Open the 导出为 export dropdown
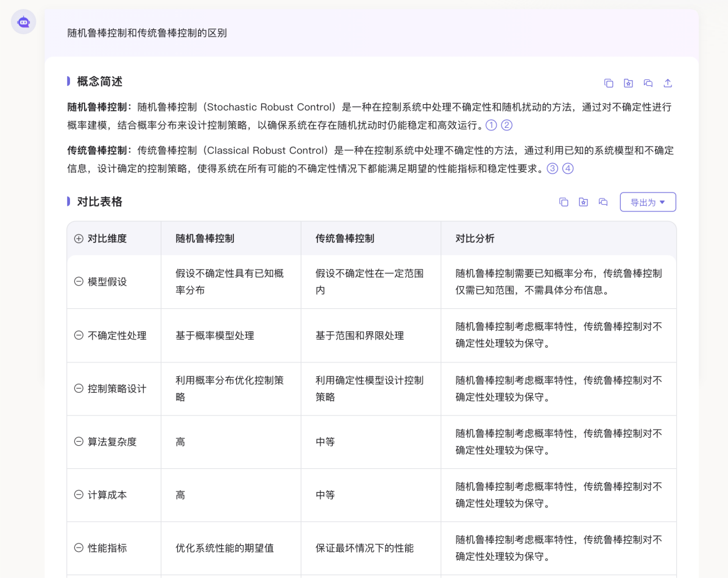 [648, 202]
